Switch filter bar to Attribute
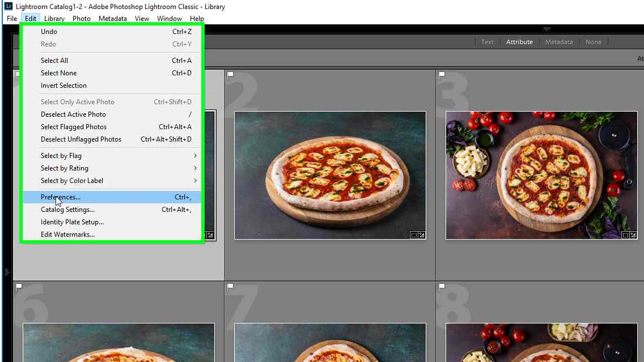The height and width of the screenshot is (362, 644). click(519, 42)
